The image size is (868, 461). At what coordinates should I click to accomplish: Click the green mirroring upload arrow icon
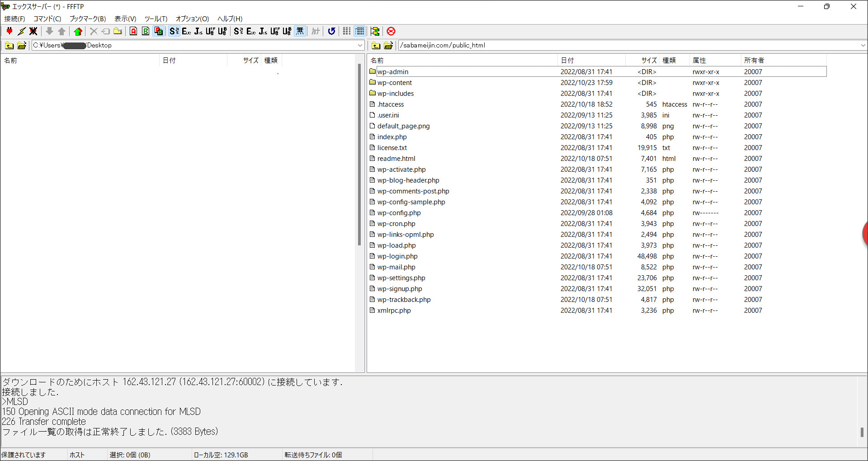(x=78, y=31)
